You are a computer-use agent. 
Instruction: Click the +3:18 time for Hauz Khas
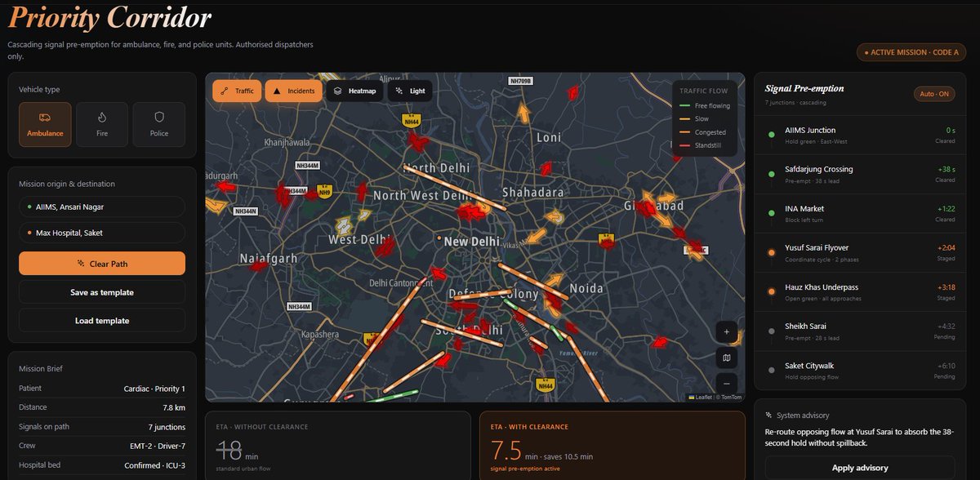[947, 287]
